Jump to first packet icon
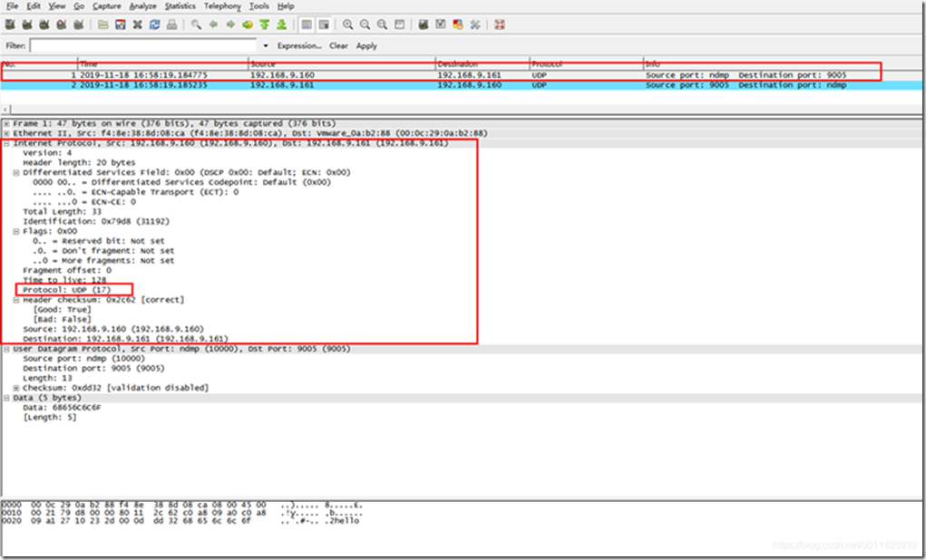Screen dimensions: 926x560 click(x=265, y=24)
